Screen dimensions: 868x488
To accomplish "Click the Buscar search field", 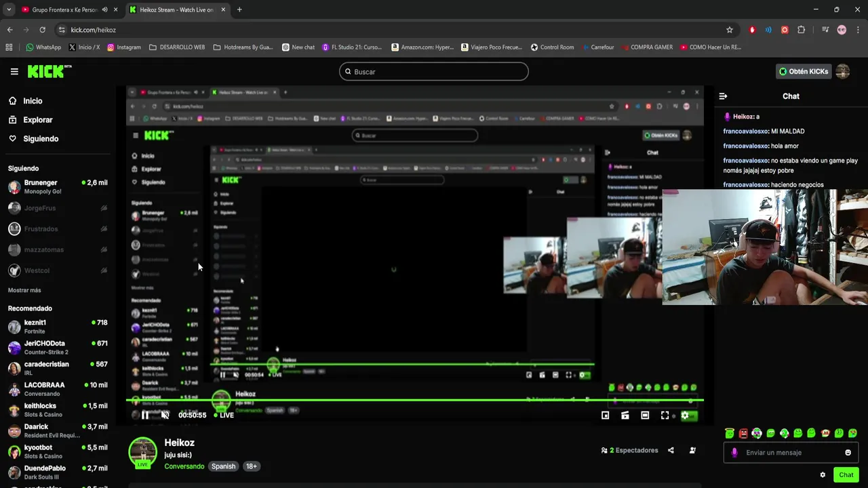I will [434, 72].
